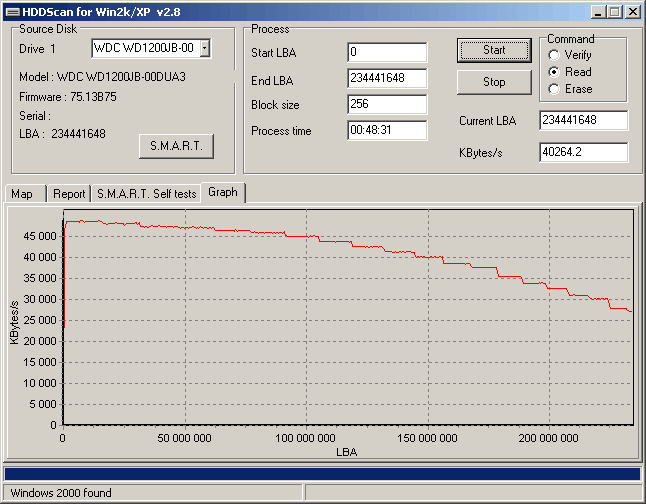Select the Verify command option

[x=554, y=55]
